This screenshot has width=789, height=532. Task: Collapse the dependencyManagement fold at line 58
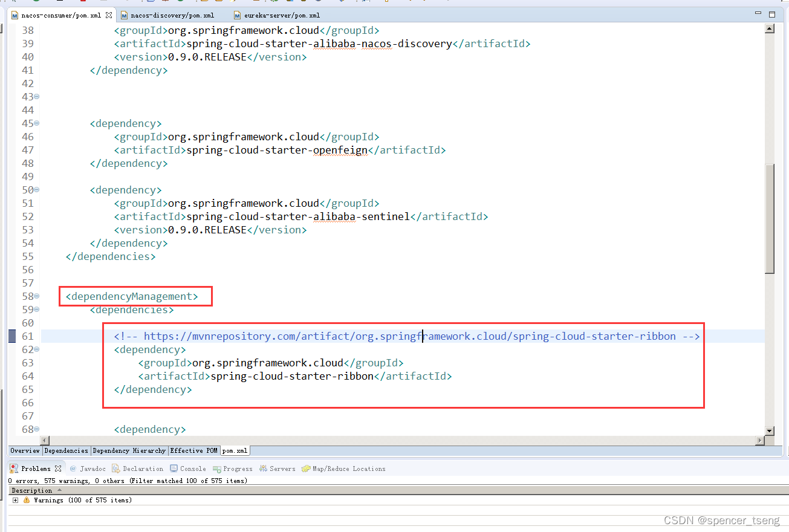coord(37,296)
